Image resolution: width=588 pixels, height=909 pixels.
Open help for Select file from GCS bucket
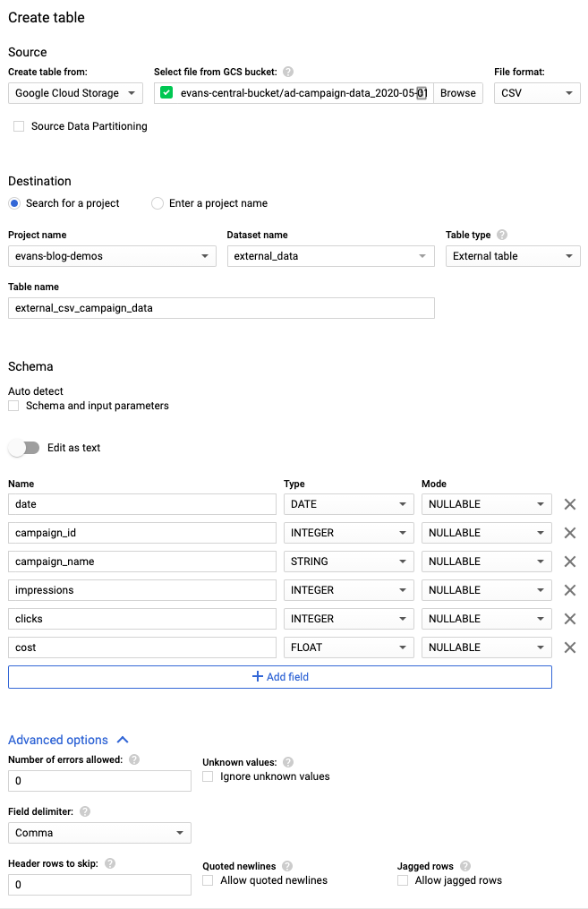288,72
